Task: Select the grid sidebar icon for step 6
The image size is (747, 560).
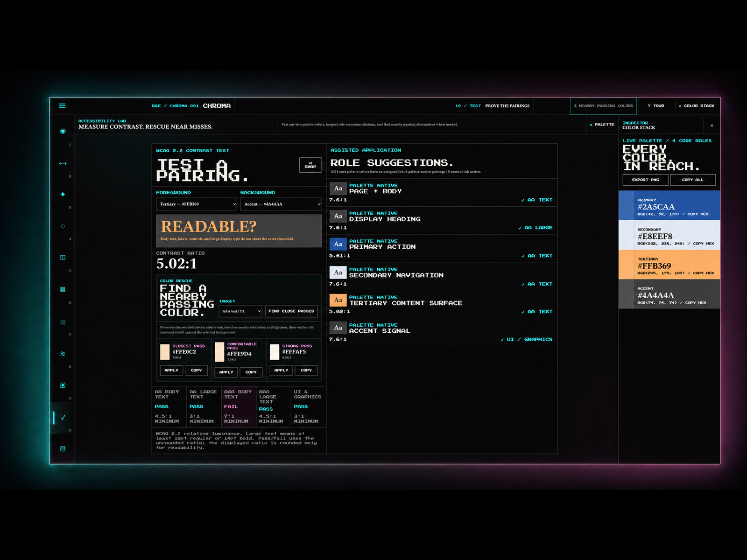Action: click(x=63, y=289)
